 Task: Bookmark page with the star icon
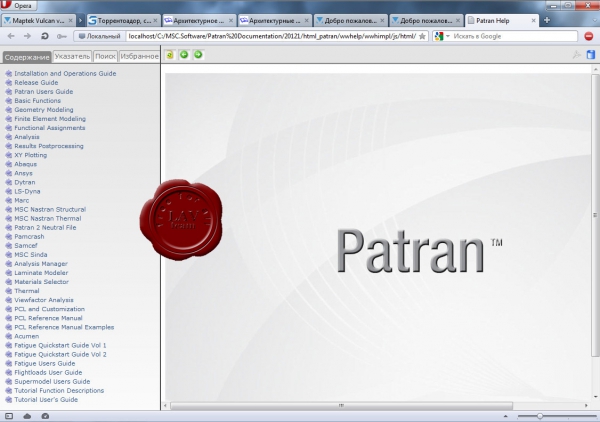(x=422, y=36)
